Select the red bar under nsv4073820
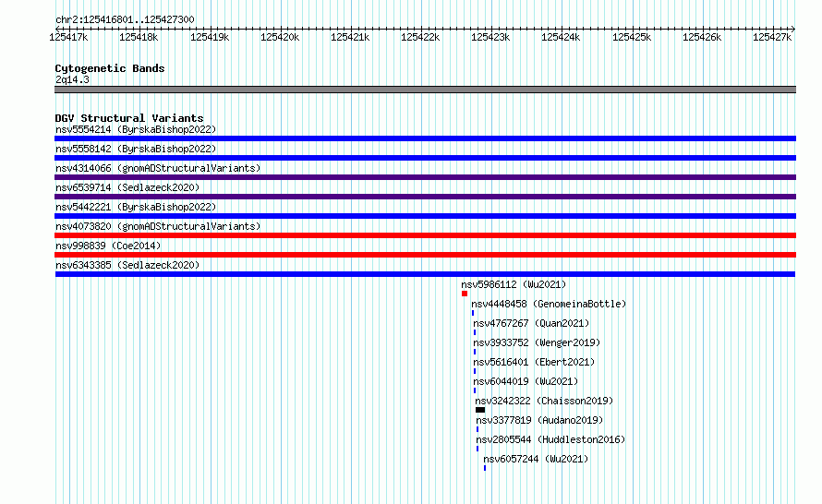Image resolution: width=822 pixels, height=504 pixels. [x=425, y=235]
